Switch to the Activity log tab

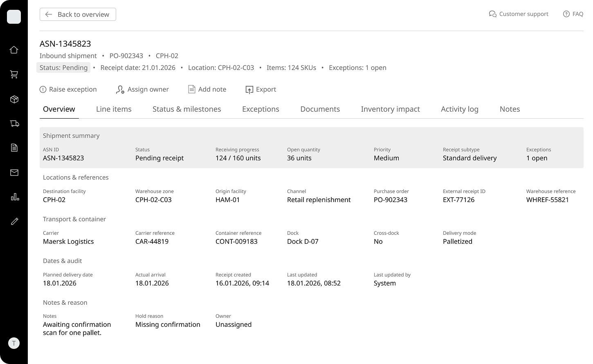click(x=459, y=109)
